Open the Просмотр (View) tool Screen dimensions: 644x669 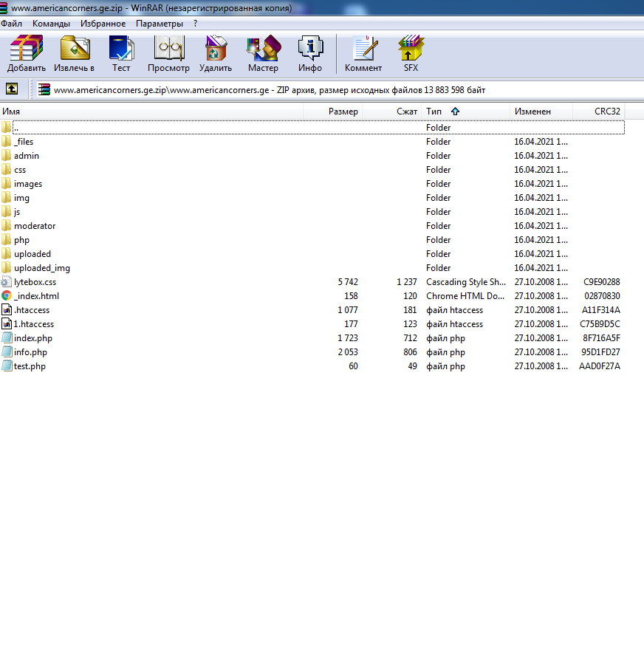(168, 53)
